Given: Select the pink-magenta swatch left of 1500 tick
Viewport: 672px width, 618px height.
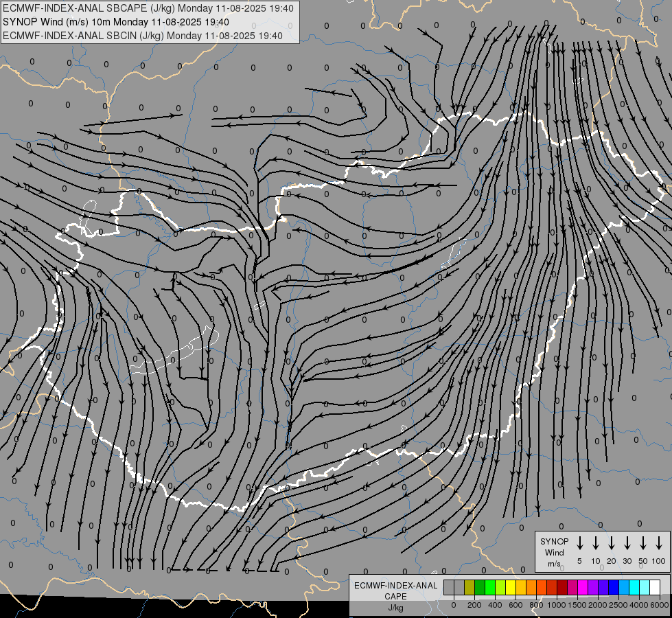Looking at the screenshot, I should [572, 587].
